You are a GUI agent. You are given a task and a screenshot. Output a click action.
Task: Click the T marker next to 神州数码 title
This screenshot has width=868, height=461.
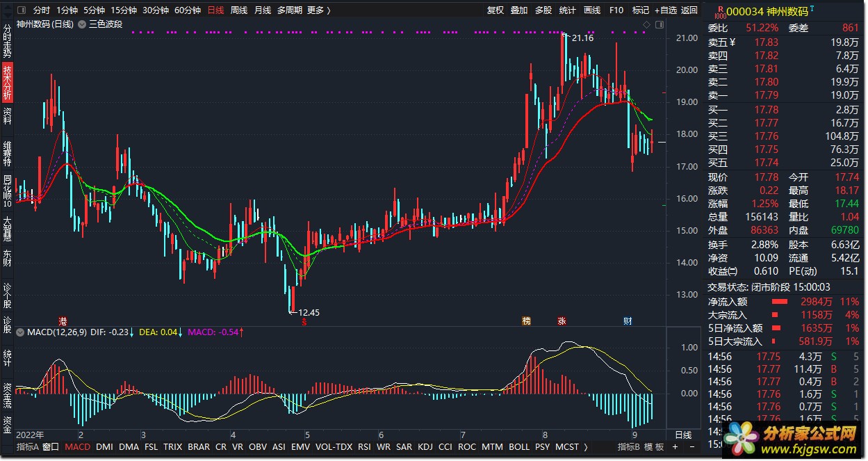pyautogui.click(x=812, y=9)
